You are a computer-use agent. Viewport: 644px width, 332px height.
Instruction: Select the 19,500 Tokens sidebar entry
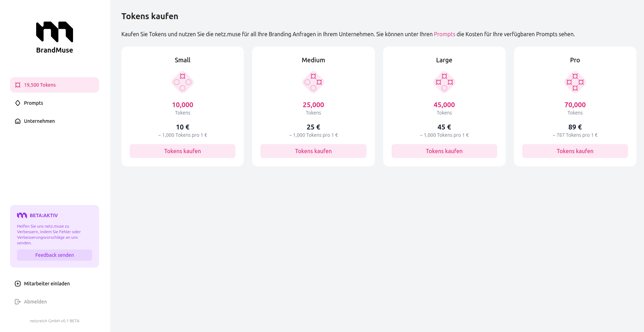55,85
